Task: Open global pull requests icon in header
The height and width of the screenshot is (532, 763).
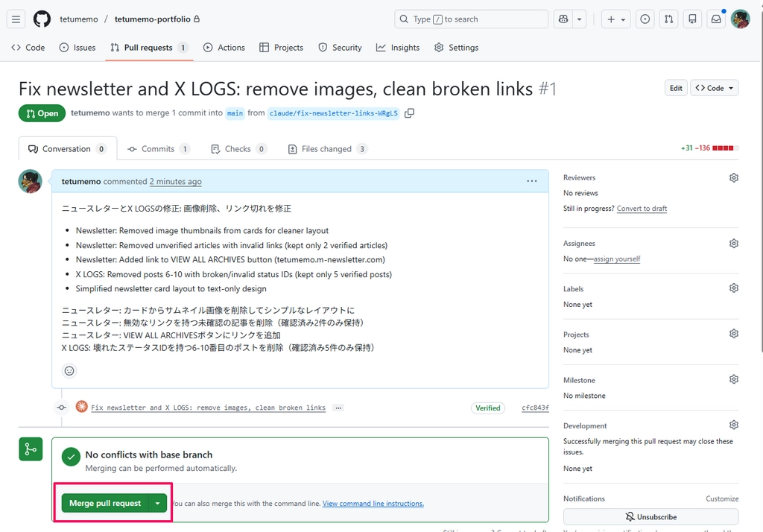Action: [668, 19]
